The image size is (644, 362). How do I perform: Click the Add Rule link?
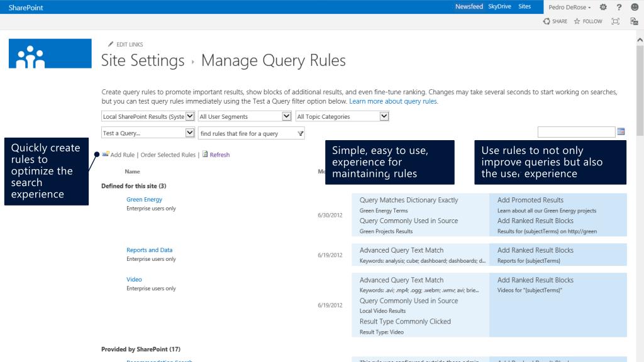(x=123, y=155)
